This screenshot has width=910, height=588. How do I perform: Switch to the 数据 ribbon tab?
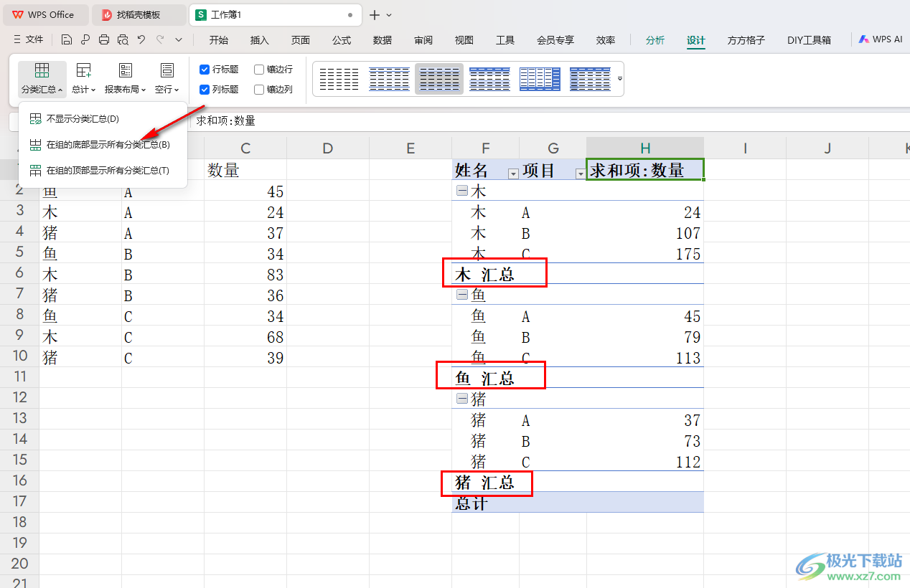[383, 40]
